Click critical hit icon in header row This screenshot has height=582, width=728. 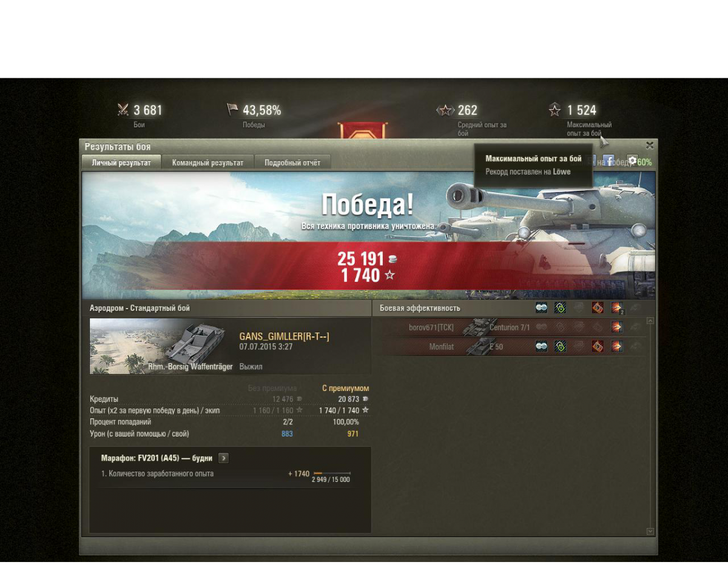(598, 308)
